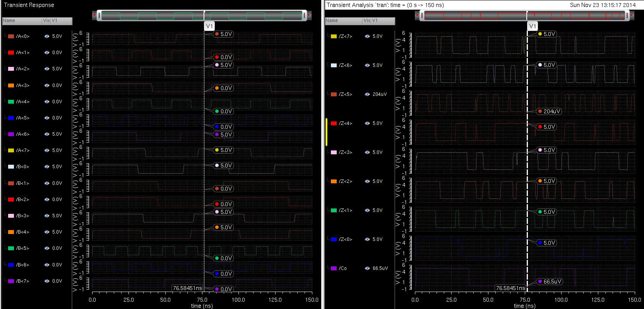Click the Transient Analysis title text
The image size is (644, 309).
click(x=385, y=5)
